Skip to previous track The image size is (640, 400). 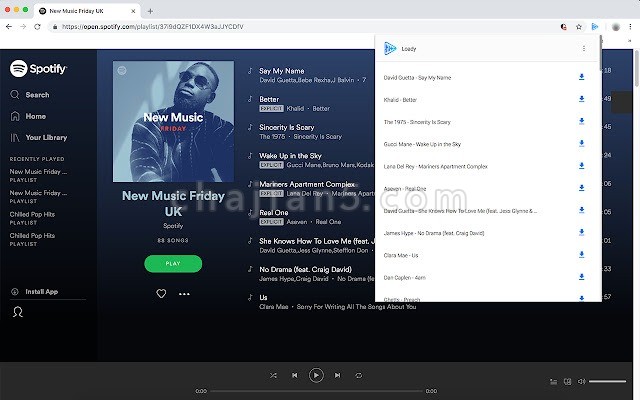[295, 375]
